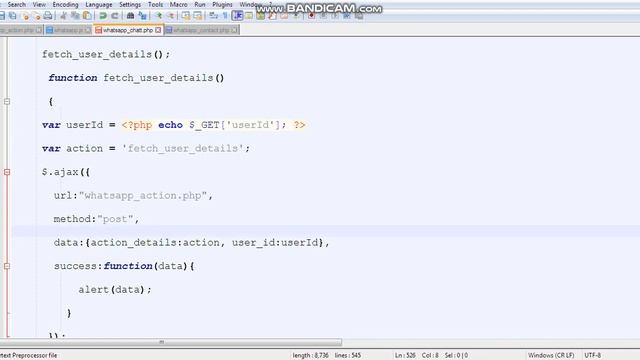Place cursor on 'function fetch_user_details()' line
The image size is (640, 360).
(136, 78)
